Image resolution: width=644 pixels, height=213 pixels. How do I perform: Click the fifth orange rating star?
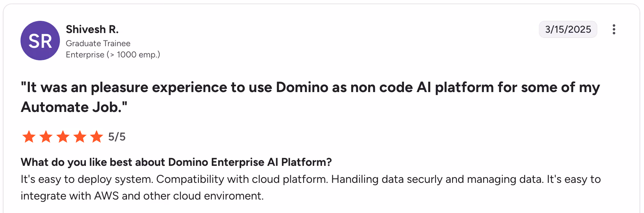click(96, 137)
